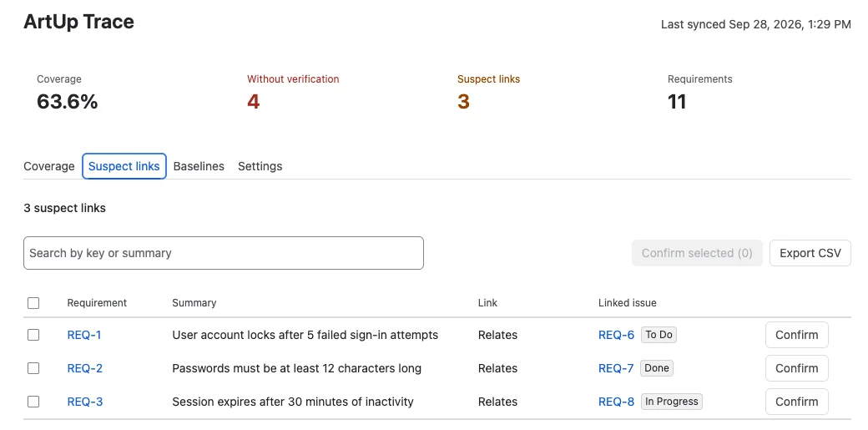Confirm the REQ-2 to REQ-7 link

point(796,368)
